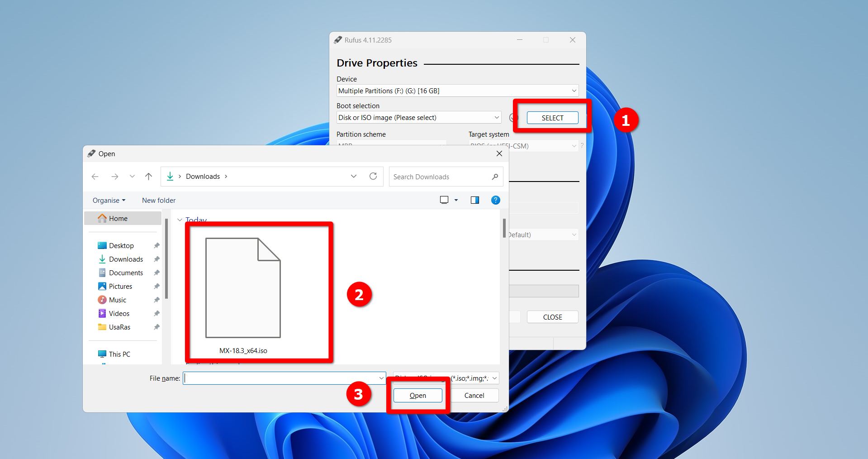
Task: Click the search magnifier icon
Action: click(495, 177)
